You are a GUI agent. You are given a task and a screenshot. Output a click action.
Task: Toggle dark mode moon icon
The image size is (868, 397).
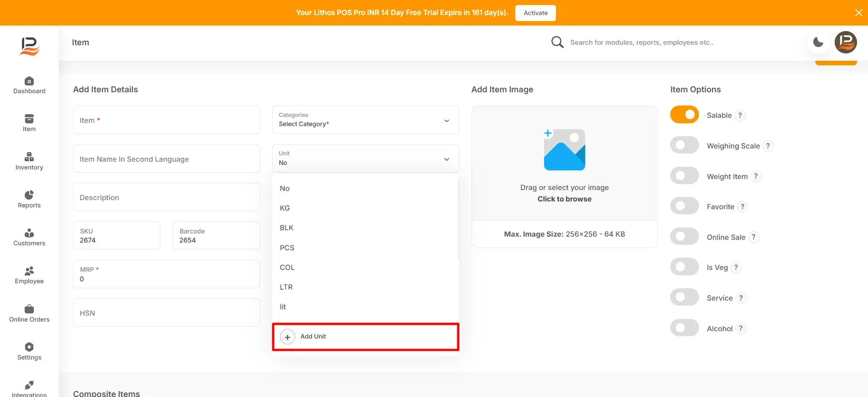818,42
